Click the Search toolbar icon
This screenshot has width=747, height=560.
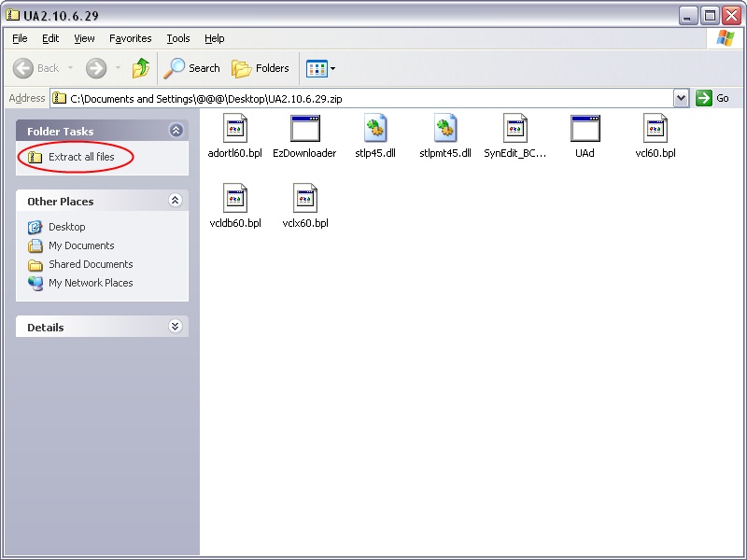[191, 68]
